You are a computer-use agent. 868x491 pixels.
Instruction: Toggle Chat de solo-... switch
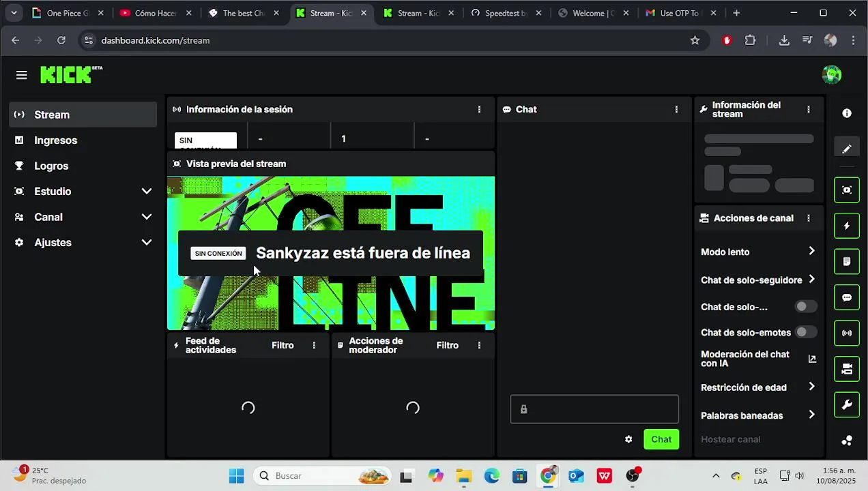(806, 307)
